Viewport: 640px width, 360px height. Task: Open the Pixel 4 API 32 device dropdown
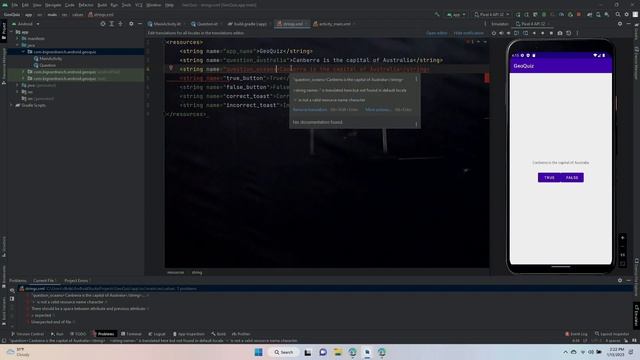coord(491,15)
